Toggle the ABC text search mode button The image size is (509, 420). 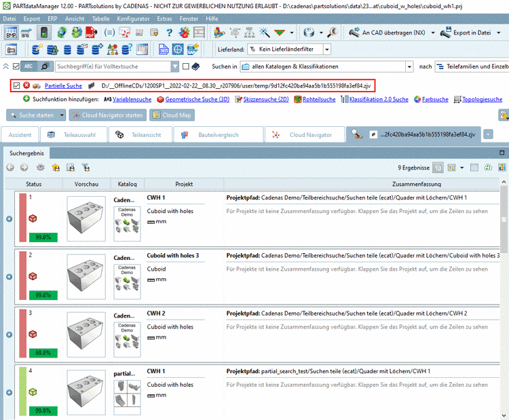29,66
